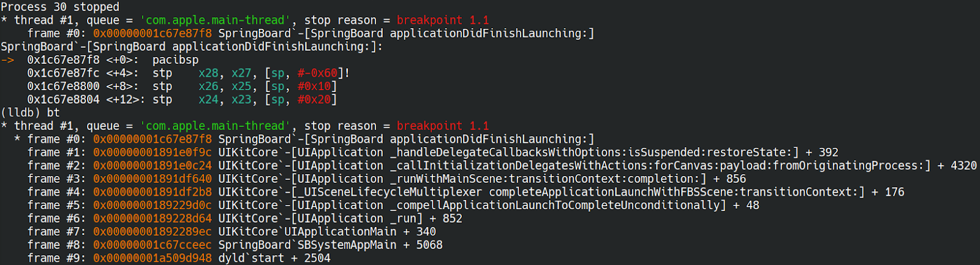Click the asterisk beside thread #1 header
This screenshot has width=980, height=265.
coord(4,20)
